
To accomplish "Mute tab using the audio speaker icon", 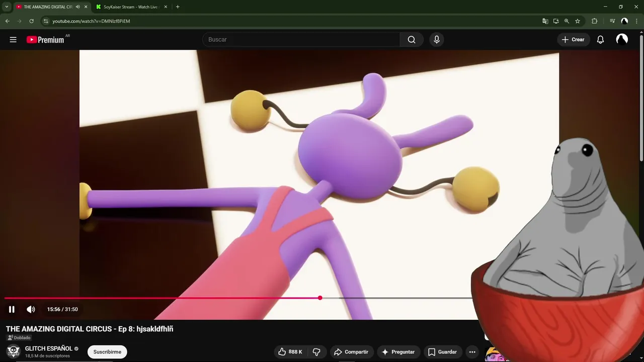I will [77, 7].
